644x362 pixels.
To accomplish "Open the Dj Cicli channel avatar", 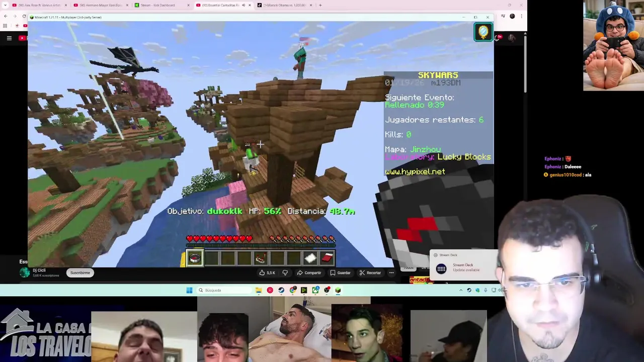I will click(x=24, y=273).
